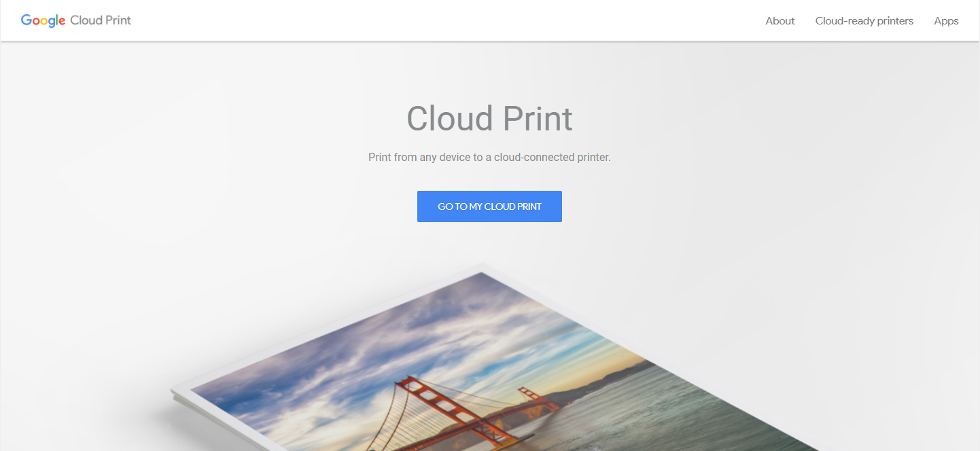Open the Cloud-ready printers page
Screen dimensions: 980x451
click(x=864, y=21)
